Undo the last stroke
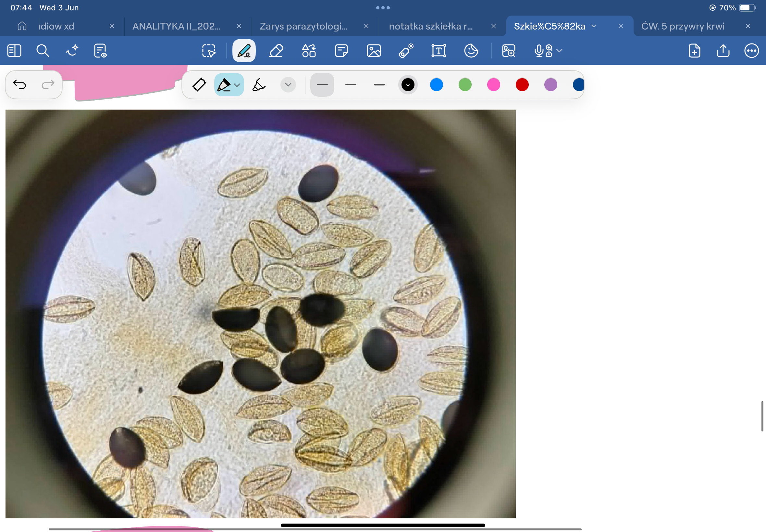 pos(20,85)
